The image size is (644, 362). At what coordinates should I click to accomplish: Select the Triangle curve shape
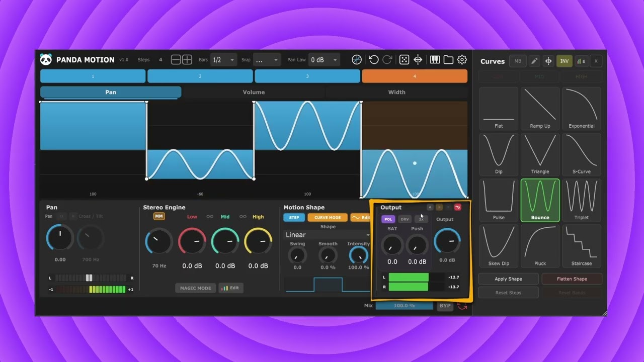pyautogui.click(x=540, y=154)
